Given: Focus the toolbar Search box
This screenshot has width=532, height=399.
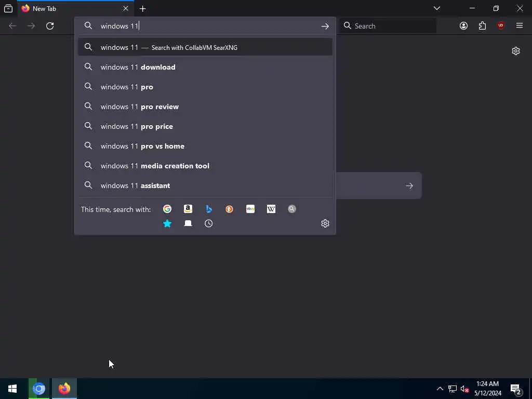Looking at the screenshot, I should [x=389, y=26].
